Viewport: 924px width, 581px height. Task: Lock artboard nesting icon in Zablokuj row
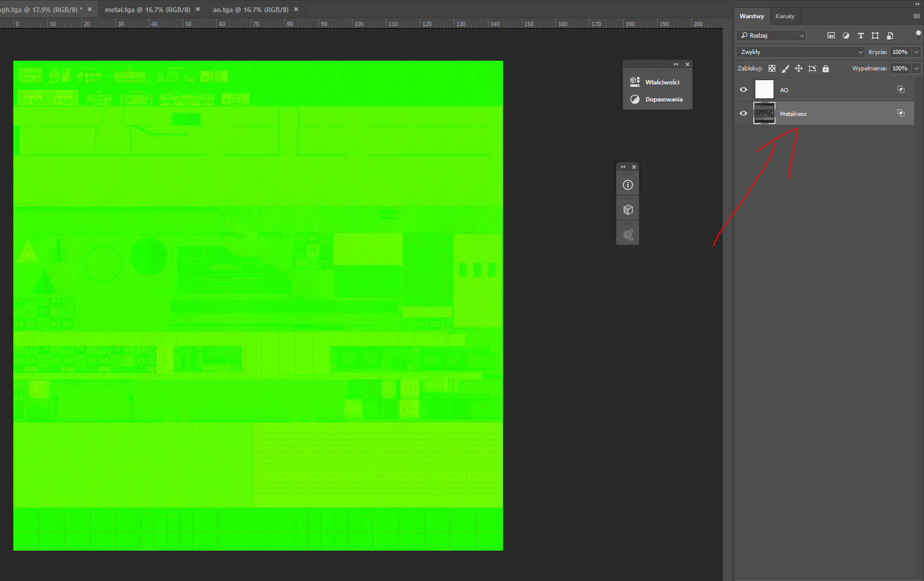(812, 69)
